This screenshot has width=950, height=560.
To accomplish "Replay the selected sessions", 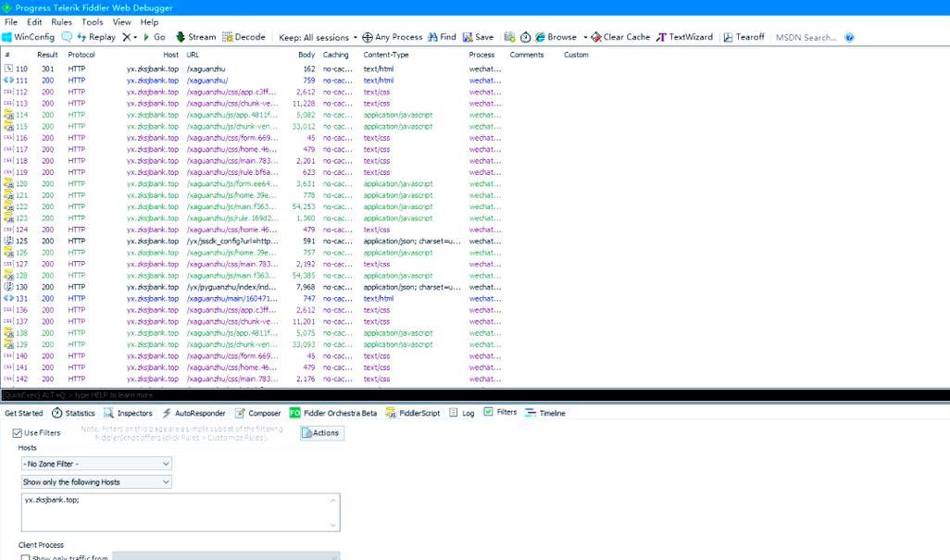I will point(95,37).
